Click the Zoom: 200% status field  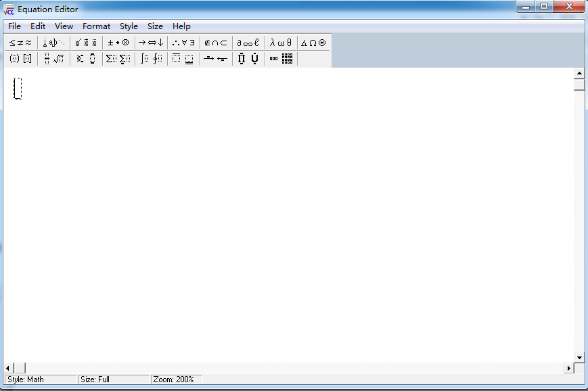[x=175, y=379]
